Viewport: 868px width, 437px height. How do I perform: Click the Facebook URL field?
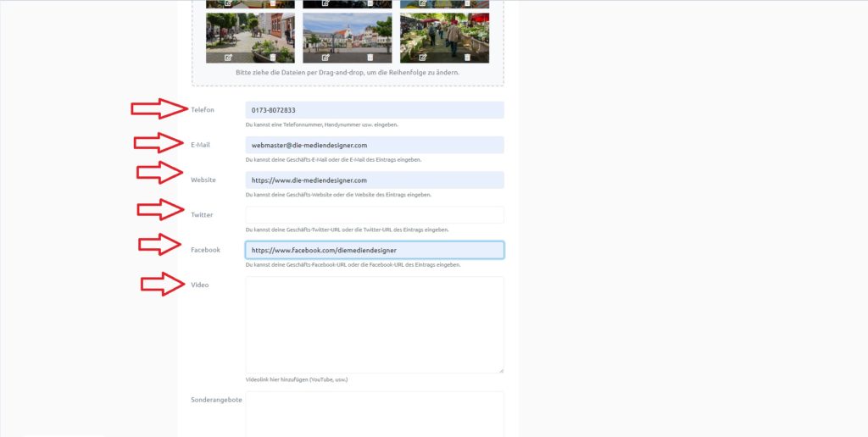[x=375, y=250]
